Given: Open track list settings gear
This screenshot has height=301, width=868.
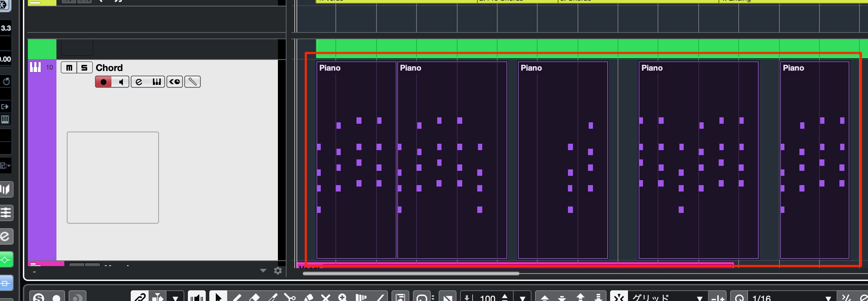Looking at the screenshot, I should click(x=278, y=271).
